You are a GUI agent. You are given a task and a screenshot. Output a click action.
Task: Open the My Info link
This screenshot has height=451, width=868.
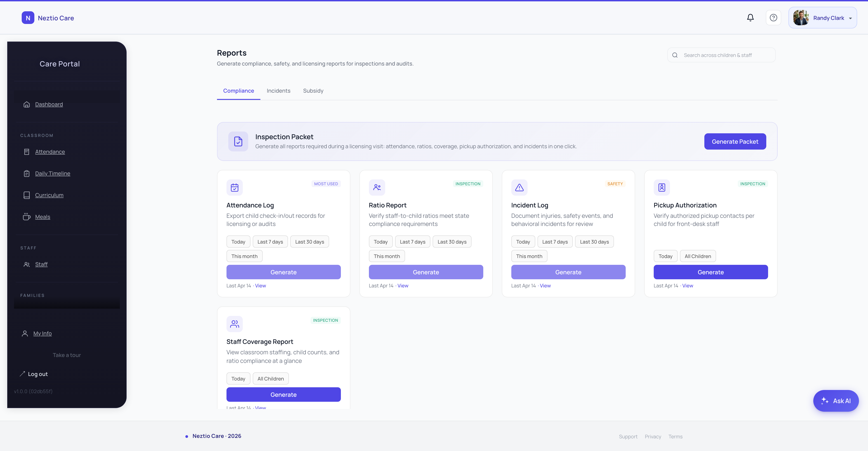42,334
